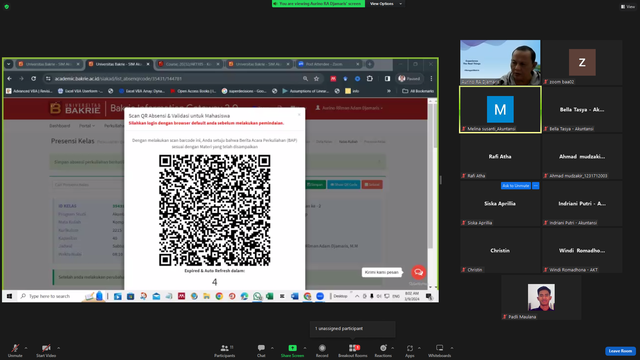Click the zoom magnifier icon in address bar
Screen dimensions: 640x360
[305, 78]
